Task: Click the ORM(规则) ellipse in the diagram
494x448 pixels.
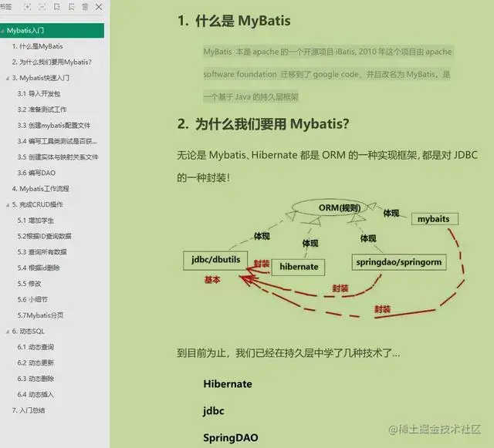Action: click(x=330, y=207)
